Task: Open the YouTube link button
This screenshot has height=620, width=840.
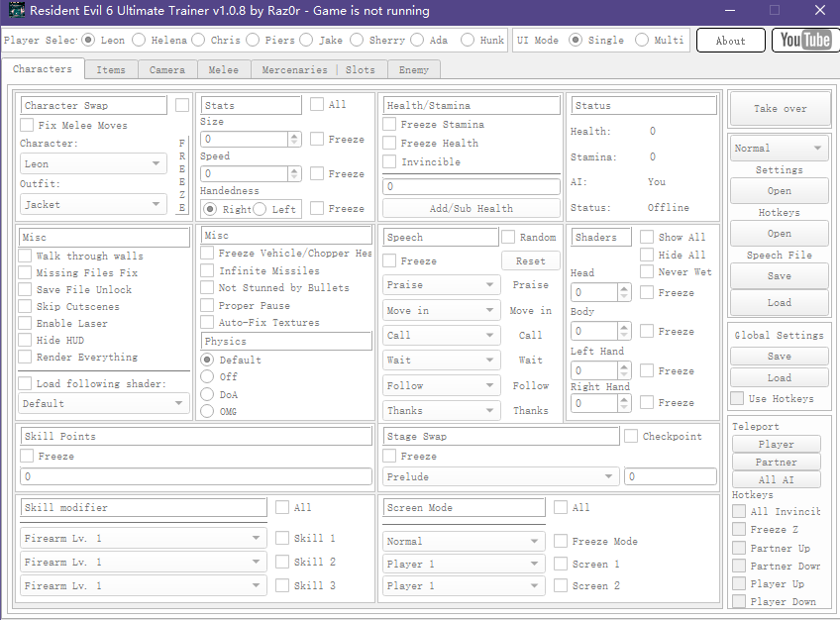Action: coord(805,41)
